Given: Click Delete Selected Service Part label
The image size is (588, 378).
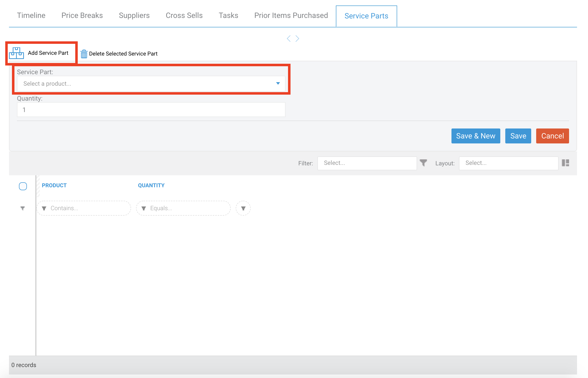Looking at the screenshot, I should 123,54.
